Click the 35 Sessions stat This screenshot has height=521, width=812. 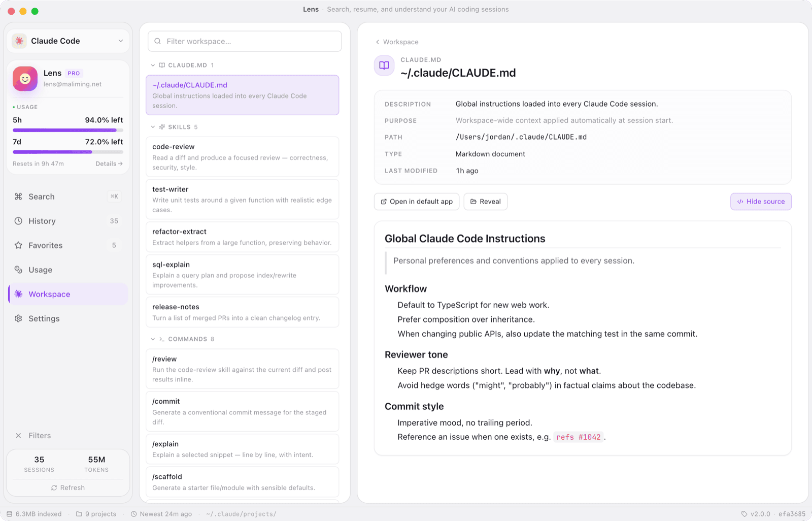(x=39, y=464)
